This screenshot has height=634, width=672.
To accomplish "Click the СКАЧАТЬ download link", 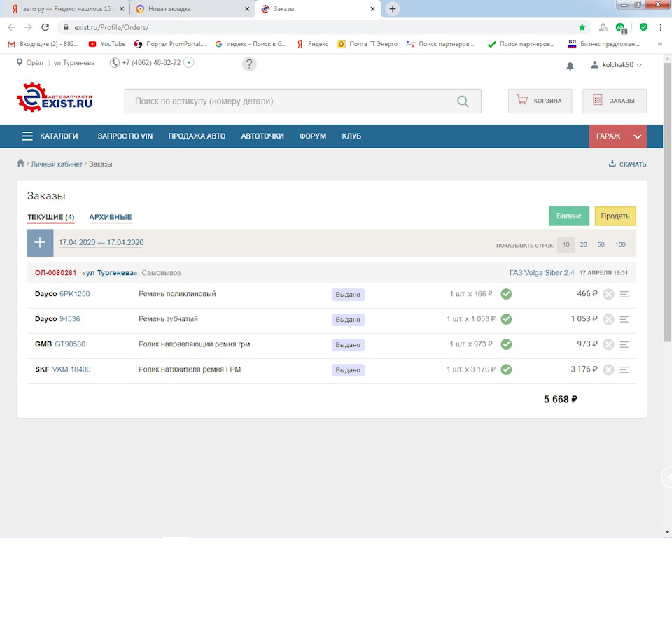I will [x=628, y=164].
